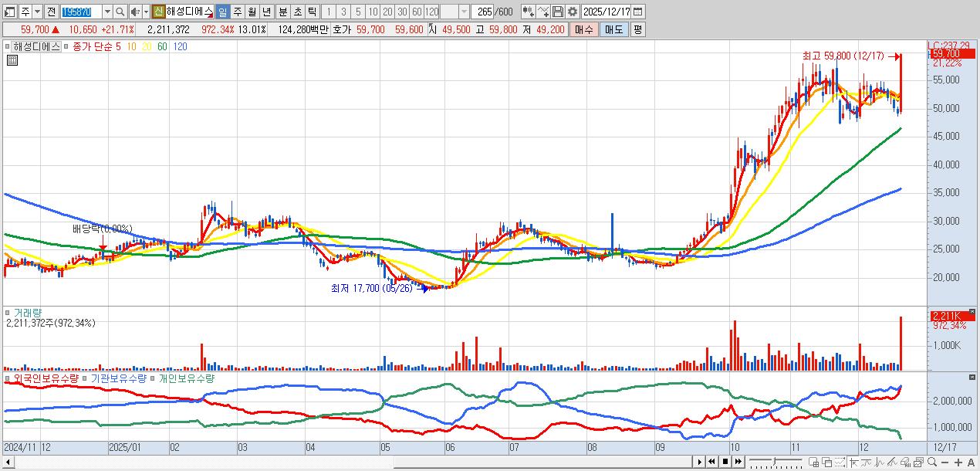Image resolution: width=980 pixels, height=471 pixels.
Task: Choose interval 10 button
Action: 373,12
